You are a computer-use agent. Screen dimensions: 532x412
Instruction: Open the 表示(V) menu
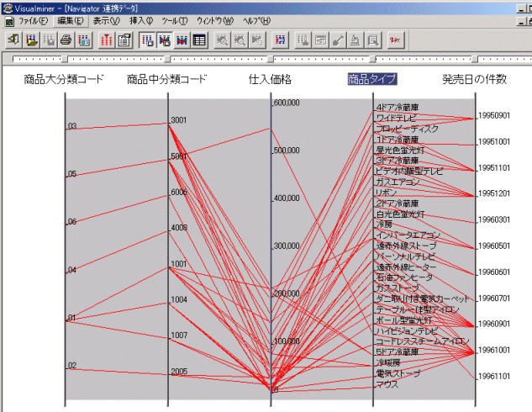(107, 21)
